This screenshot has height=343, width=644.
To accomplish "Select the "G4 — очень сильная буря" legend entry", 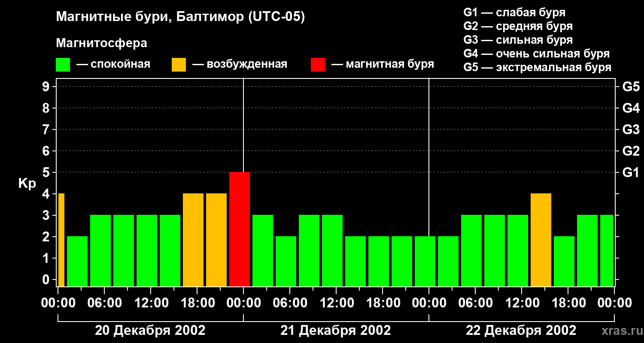I will (536, 54).
